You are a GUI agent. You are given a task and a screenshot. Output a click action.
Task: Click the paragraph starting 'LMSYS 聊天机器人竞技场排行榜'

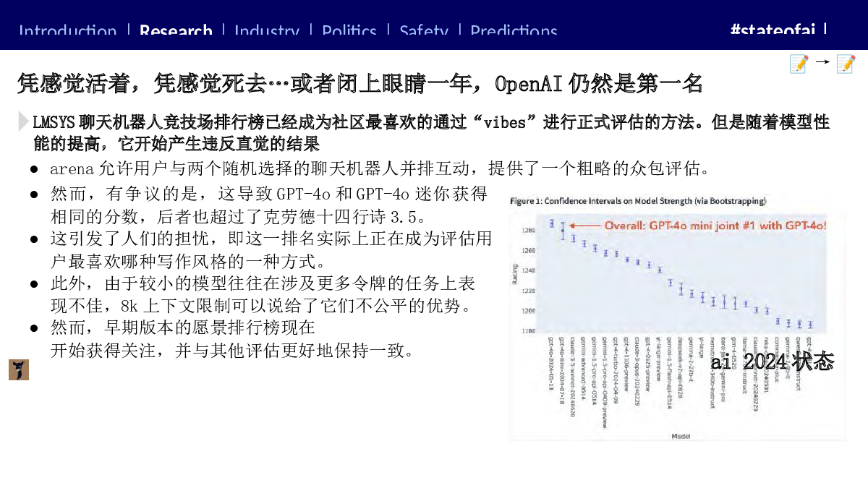(431, 132)
